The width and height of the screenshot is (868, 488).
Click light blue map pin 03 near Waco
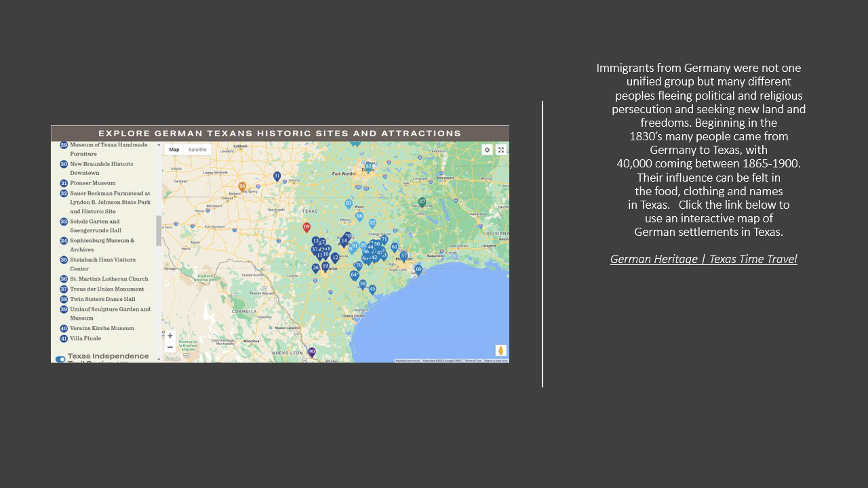349,203
